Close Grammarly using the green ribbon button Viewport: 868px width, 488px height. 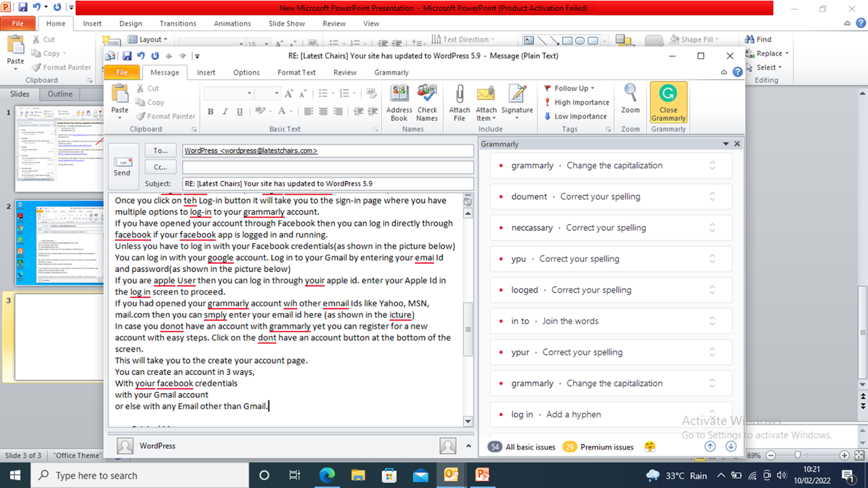(x=668, y=103)
